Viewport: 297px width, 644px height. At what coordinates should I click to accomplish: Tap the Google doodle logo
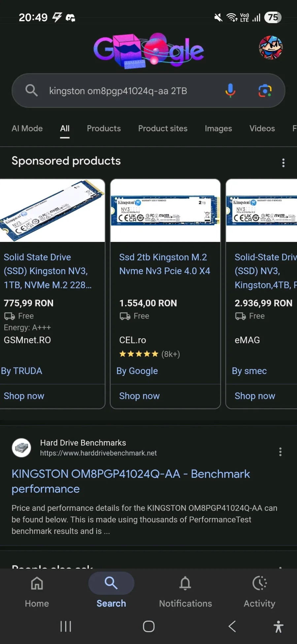149,51
